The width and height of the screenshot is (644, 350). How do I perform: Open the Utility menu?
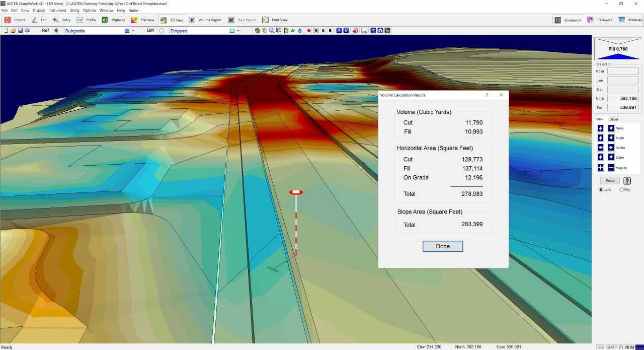pyautogui.click(x=74, y=11)
